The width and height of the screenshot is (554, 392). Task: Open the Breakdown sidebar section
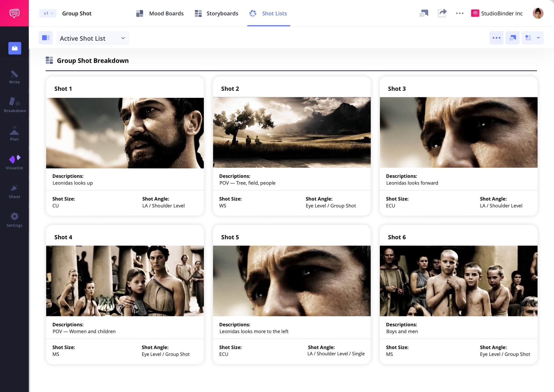pyautogui.click(x=15, y=105)
